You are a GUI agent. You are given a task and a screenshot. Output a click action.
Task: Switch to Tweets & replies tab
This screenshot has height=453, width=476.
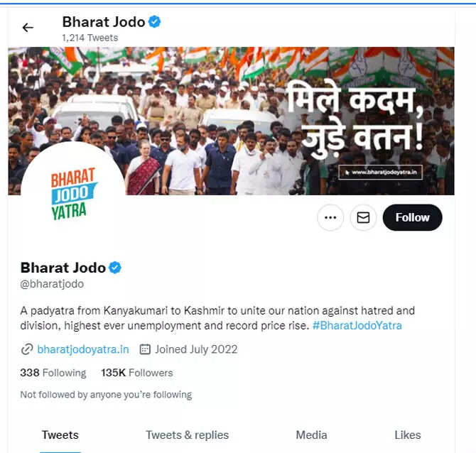click(x=187, y=435)
